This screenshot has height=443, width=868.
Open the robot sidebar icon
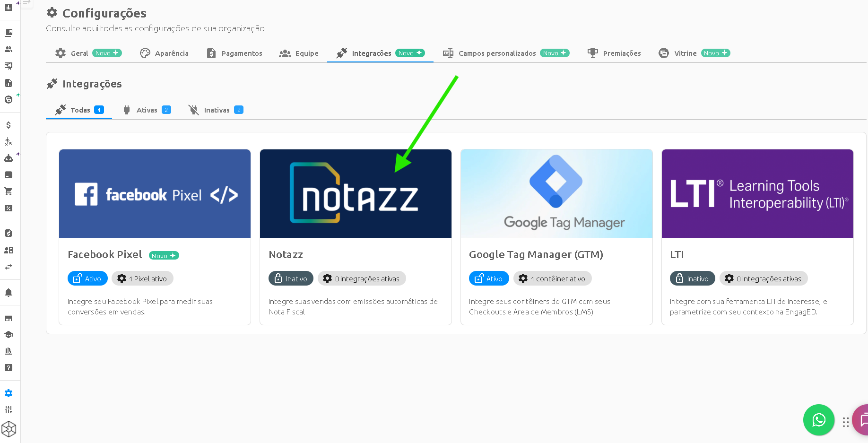[9, 158]
